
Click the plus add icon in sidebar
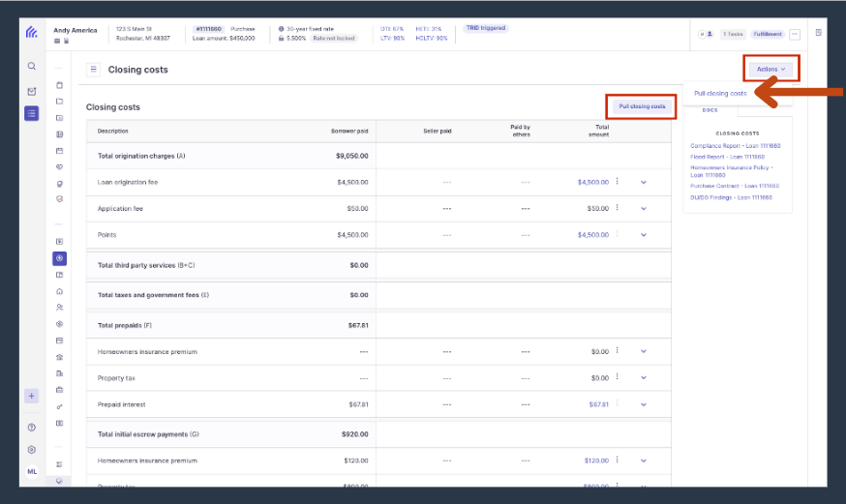pos(31,397)
